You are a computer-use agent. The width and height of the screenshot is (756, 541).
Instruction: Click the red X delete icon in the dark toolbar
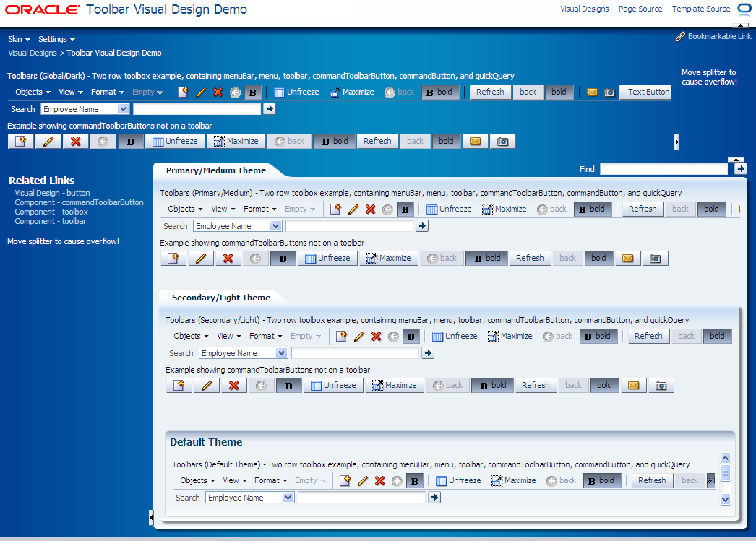[x=218, y=92]
